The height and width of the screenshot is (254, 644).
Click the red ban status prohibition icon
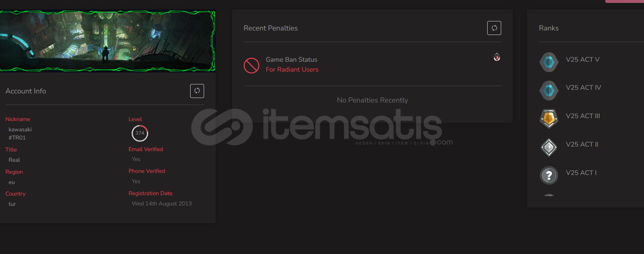coord(251,65)
